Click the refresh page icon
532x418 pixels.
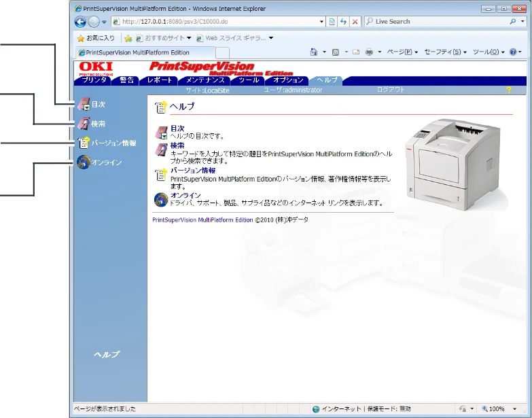(343, 22)
